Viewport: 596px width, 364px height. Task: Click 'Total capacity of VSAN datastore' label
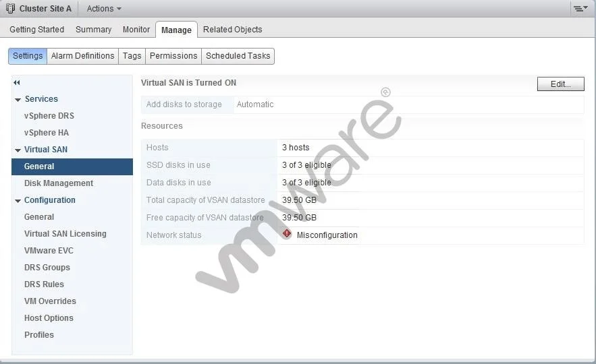(x=206, y=200)
